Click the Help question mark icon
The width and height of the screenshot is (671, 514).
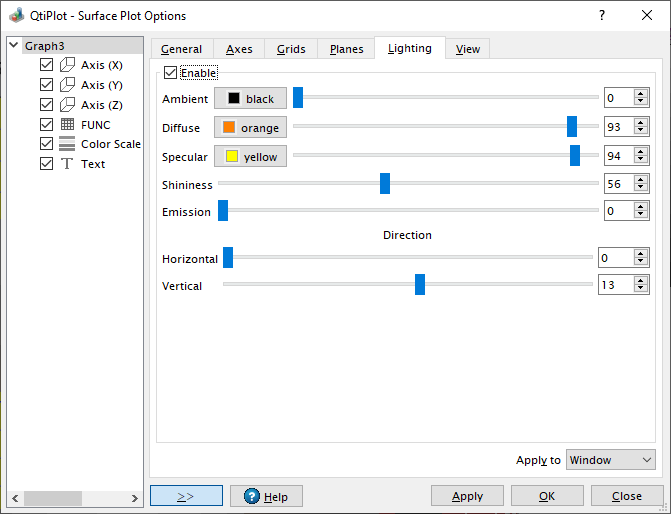tap(251, 497)
